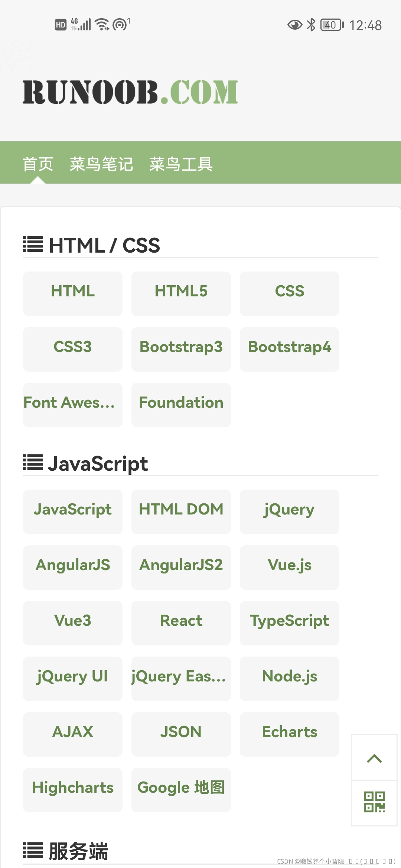Open the Font Awes... tutorial

73,405
